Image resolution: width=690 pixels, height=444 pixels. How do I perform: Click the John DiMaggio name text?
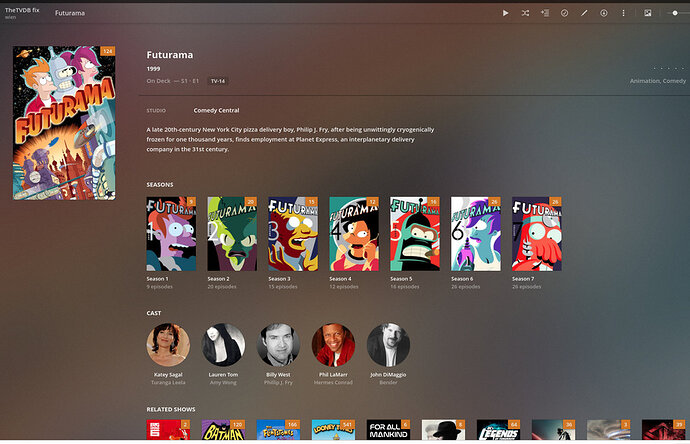(x=388, y=375)
